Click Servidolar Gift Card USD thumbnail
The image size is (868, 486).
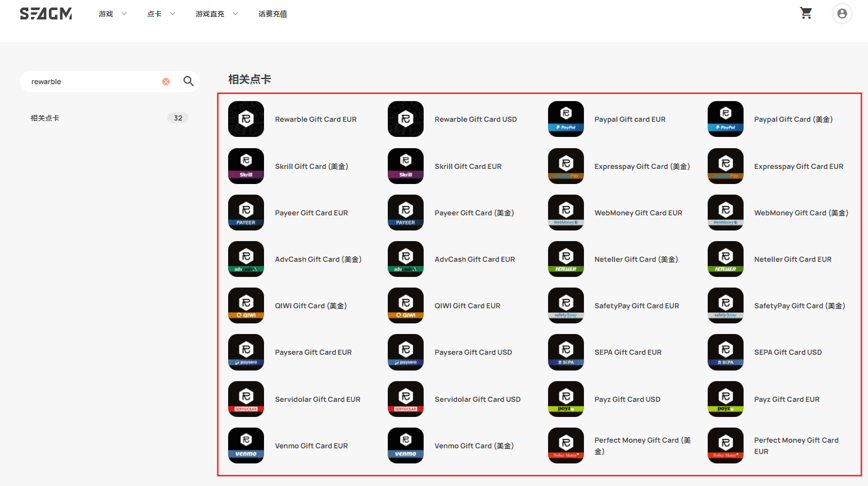click(x=406, y=399)
